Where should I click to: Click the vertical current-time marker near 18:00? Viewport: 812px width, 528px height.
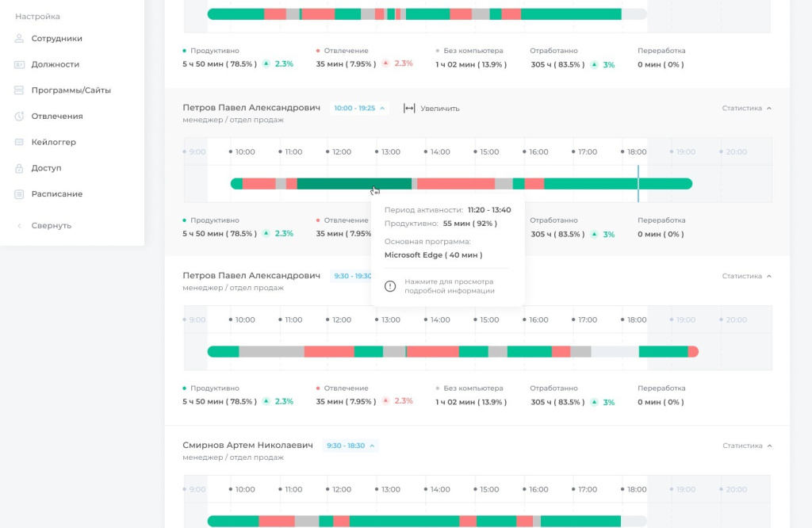[638, 184]
